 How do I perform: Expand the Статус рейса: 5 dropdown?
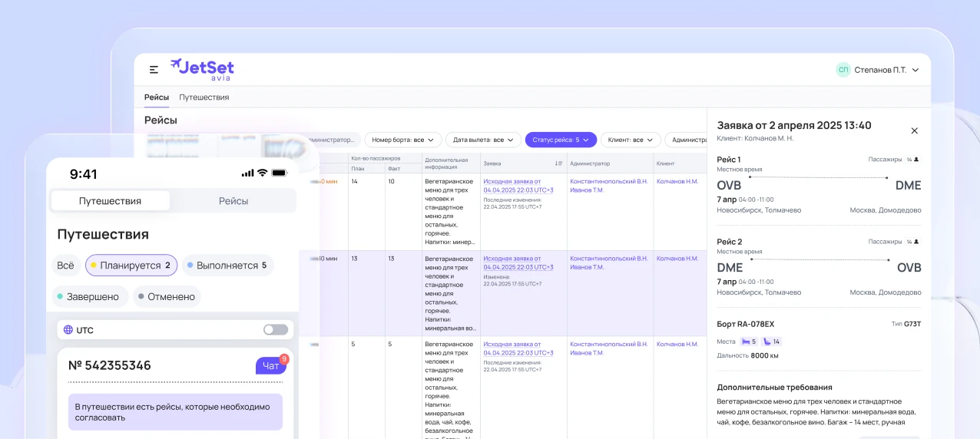click(x=561, y=140)
